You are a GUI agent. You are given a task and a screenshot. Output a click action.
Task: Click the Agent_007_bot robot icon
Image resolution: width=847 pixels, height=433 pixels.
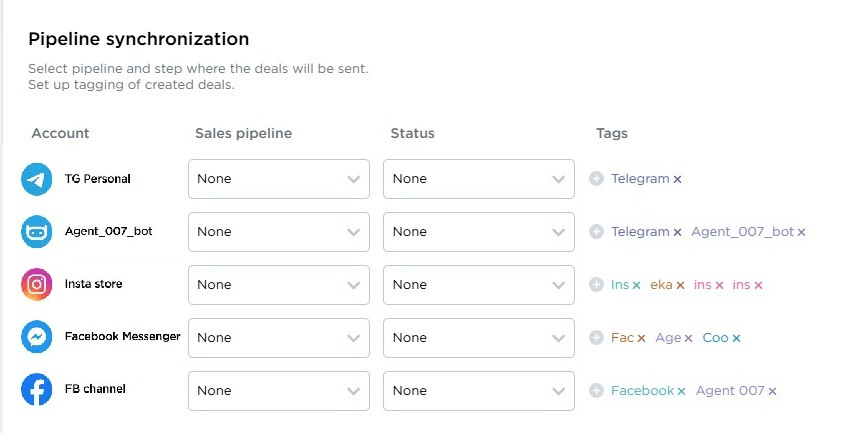click(x=37, y=232)
